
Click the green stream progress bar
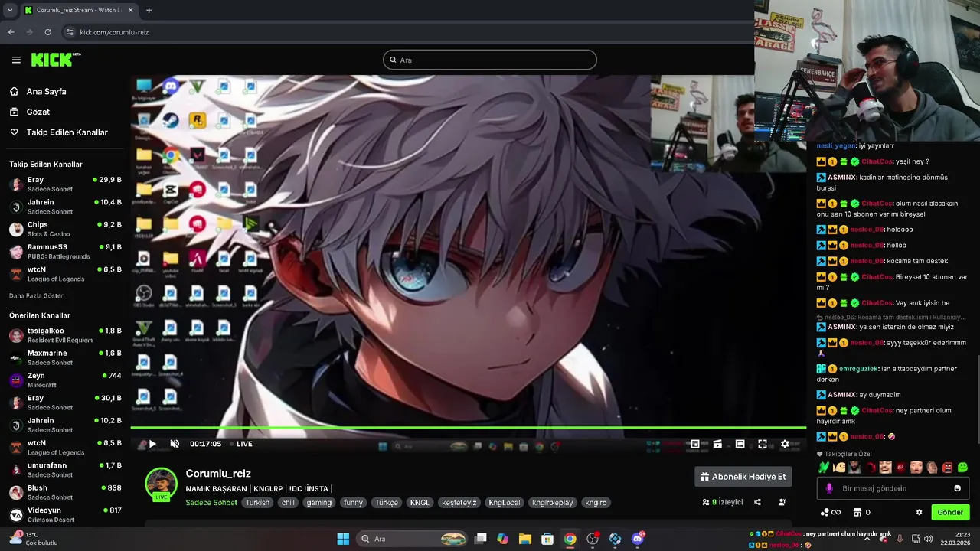[468, 428]
